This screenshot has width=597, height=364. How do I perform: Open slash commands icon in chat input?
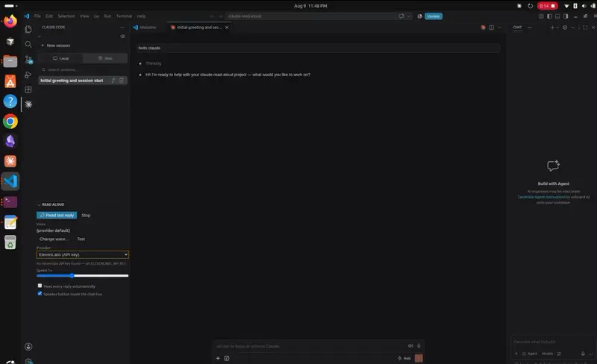point(227,358)
